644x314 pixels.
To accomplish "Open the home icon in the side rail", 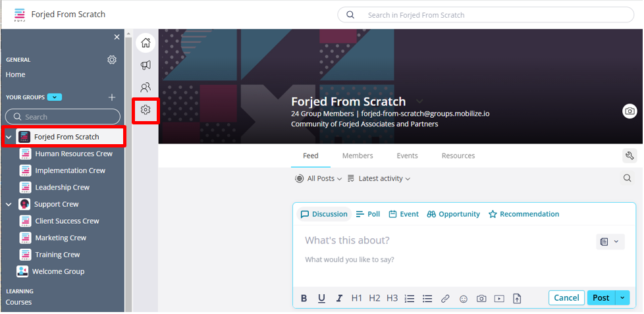I will tap(146, 43).
